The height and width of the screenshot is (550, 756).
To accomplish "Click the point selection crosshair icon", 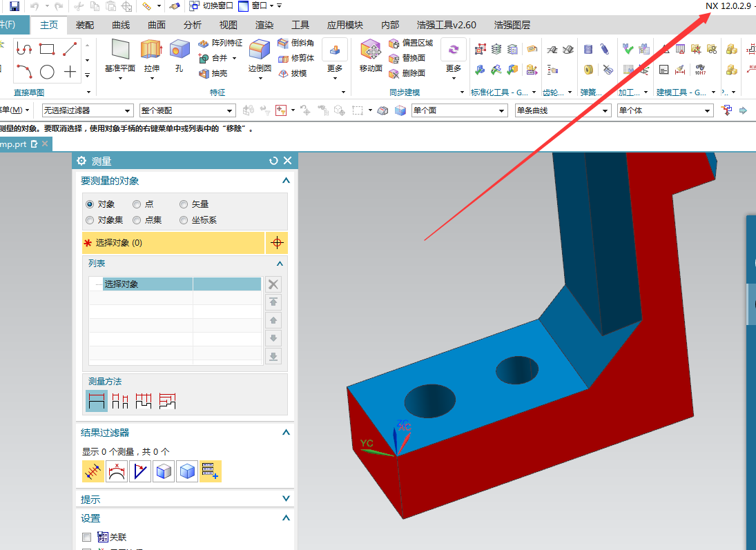I will coord(277,243).
